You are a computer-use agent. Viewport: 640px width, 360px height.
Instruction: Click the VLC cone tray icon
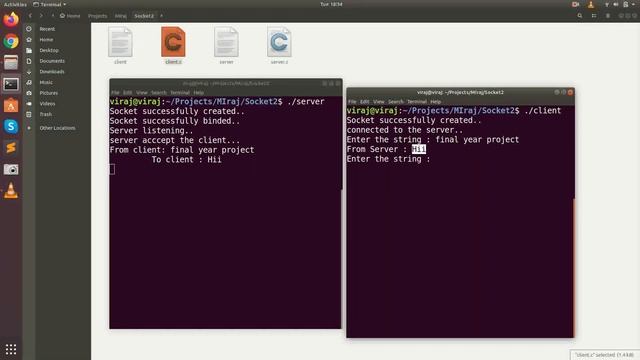pyautogui.click(x=590, y=4)
